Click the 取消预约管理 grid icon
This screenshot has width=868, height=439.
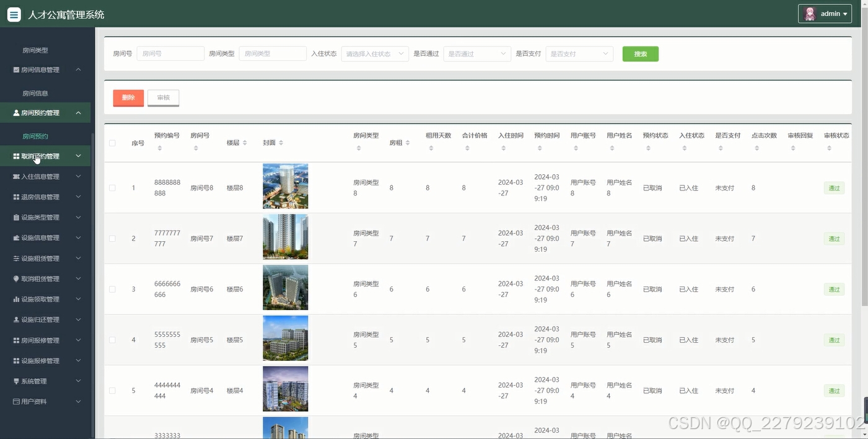pos(16,156)
